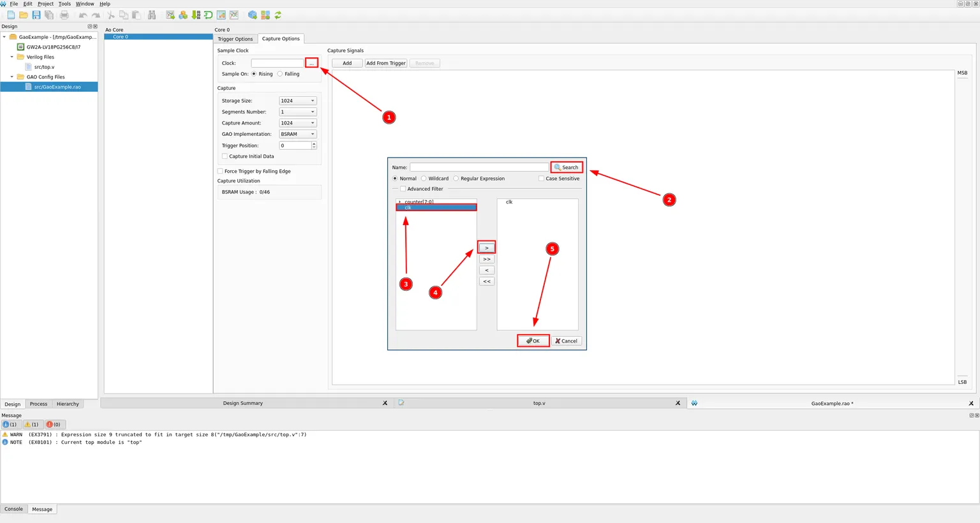Select src/top.v in the design tree
This screenshot has height=523, width=980.
point(44,67)
